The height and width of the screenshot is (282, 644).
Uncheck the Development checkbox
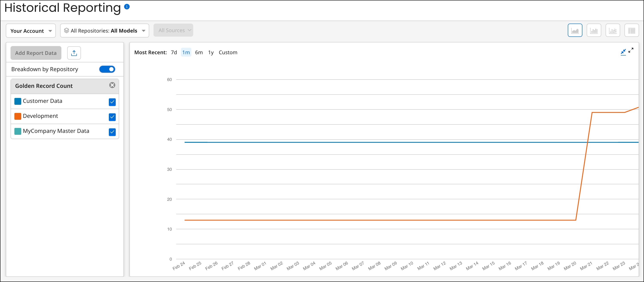112,117
